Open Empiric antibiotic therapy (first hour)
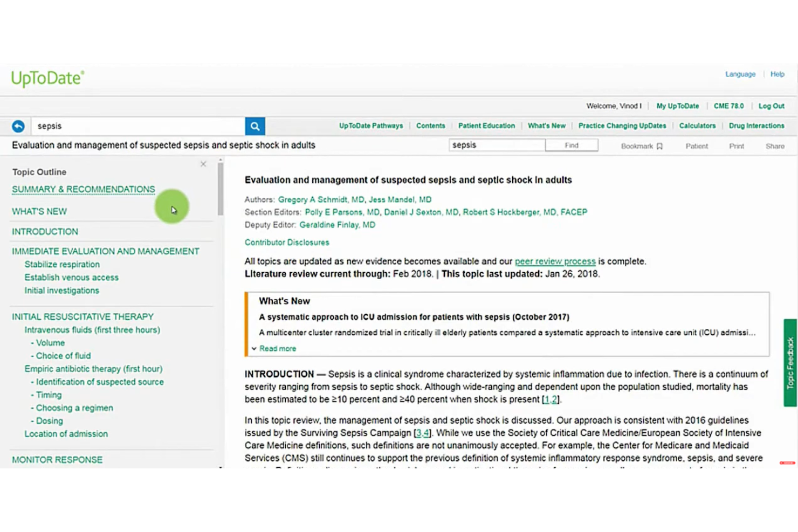The height and width of the screenshot is (532, 798). (x=93, y=369)
